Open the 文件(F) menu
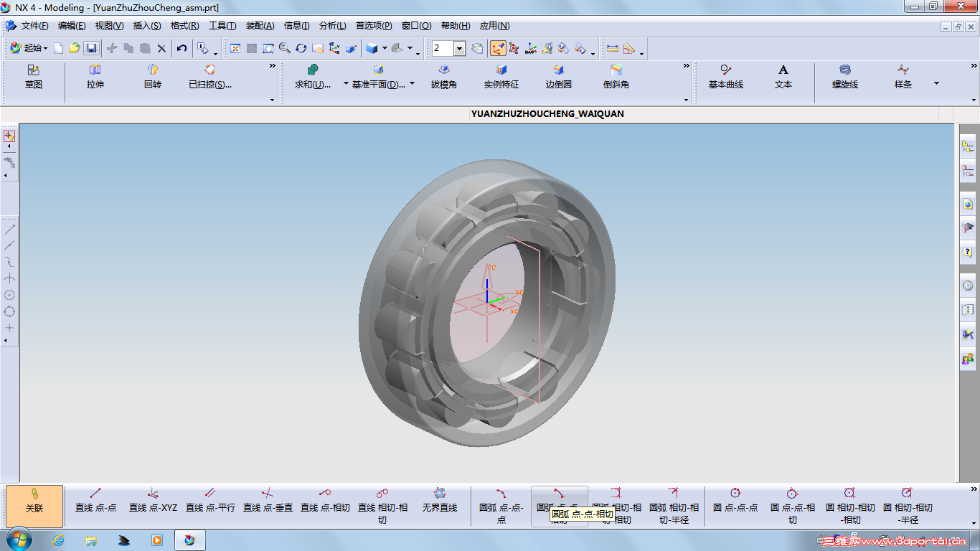 coord(34,26)
